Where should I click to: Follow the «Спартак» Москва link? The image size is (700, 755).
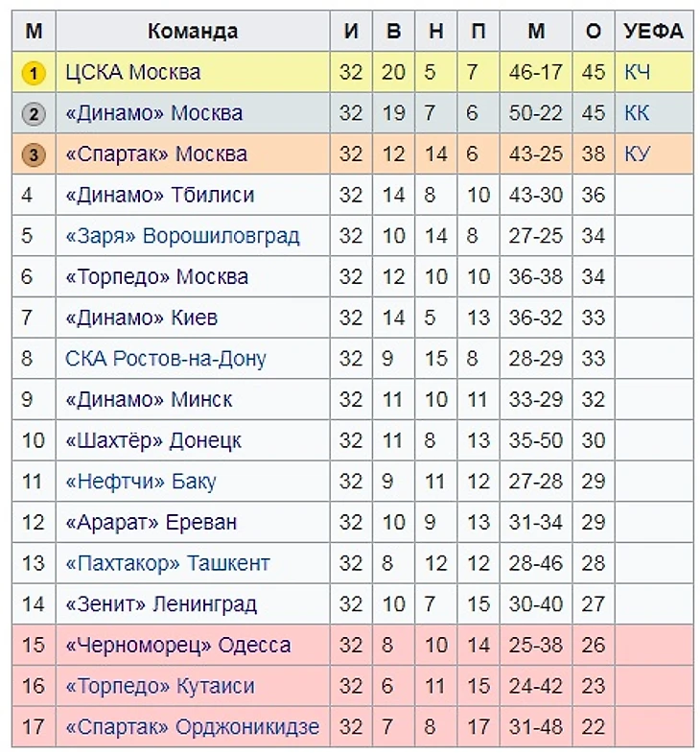tap(155, 154)
